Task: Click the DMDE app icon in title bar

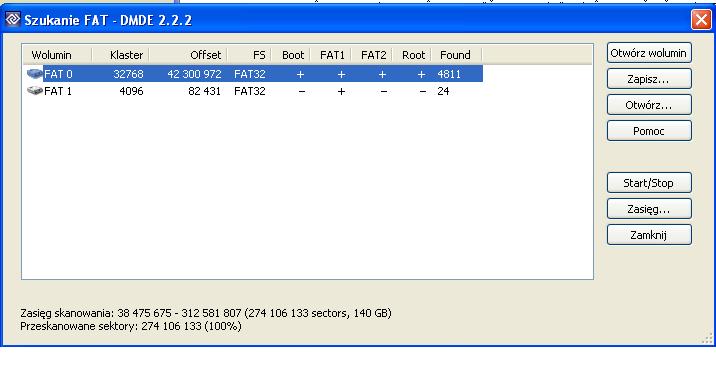Action: click(13, 19)
